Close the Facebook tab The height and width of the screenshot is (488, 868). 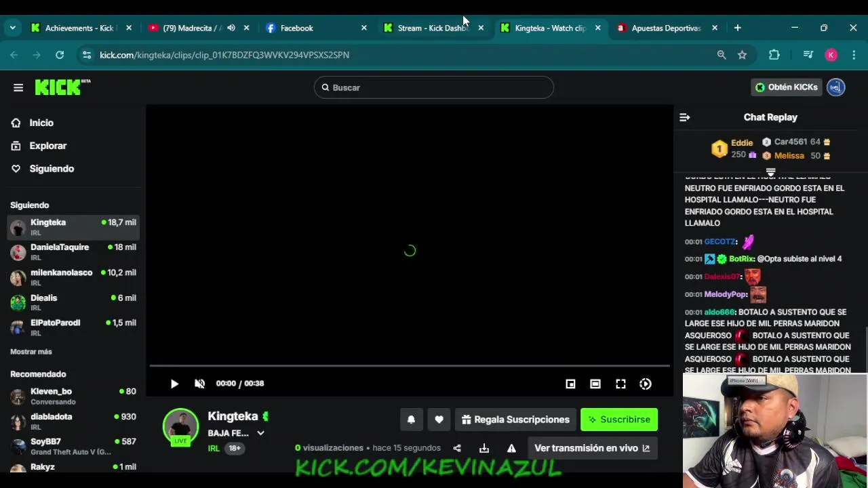pos(364,28)
